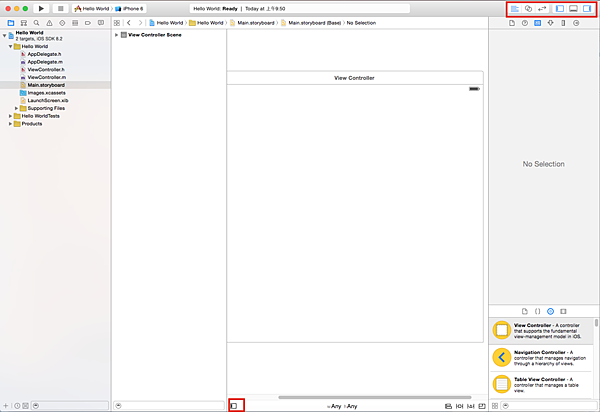600x412 pixels.
Task: Open the related items grid menu
Action: [117, 23]
